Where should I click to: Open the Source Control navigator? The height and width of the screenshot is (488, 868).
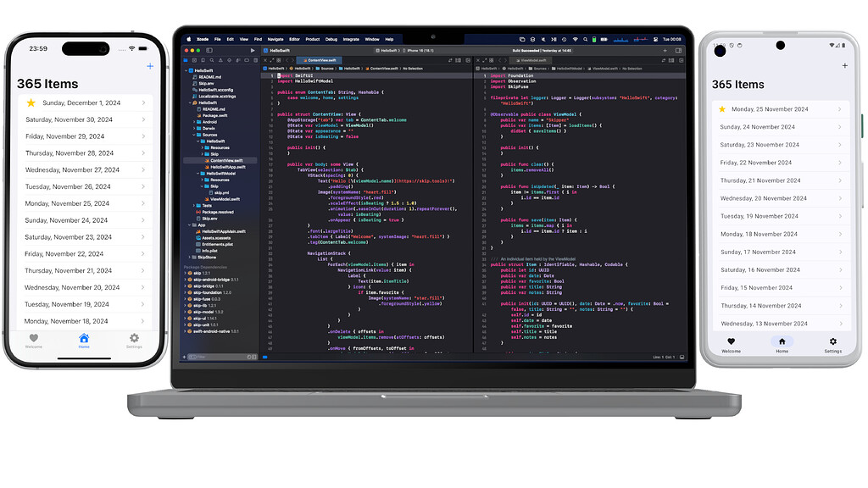tap(194, 60)
